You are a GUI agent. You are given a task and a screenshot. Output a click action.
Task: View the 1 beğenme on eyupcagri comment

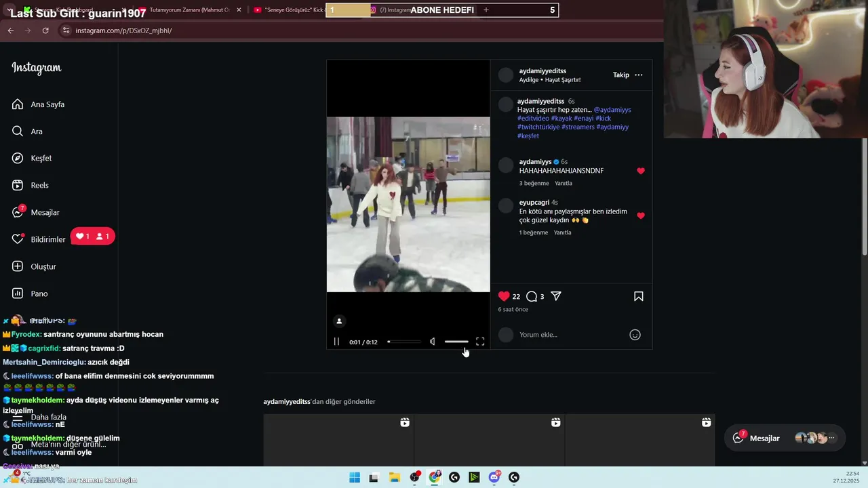534,232
